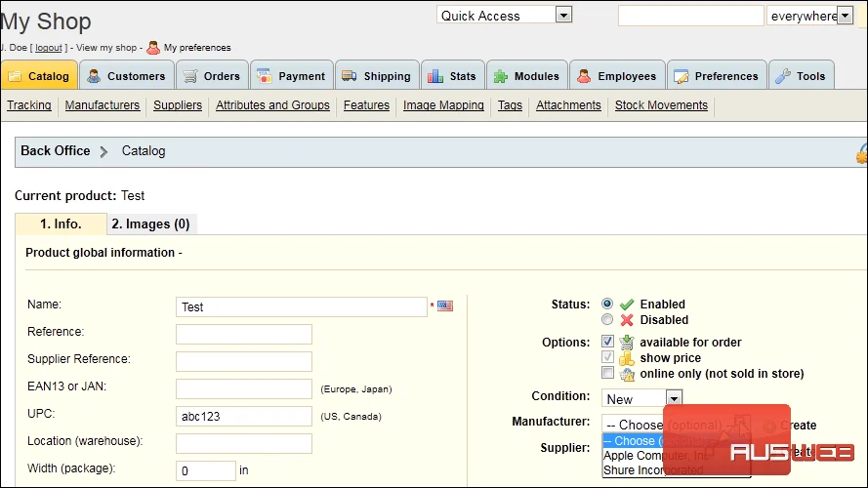Click the Reference input field
868x488 pixels.
point(244,334)
